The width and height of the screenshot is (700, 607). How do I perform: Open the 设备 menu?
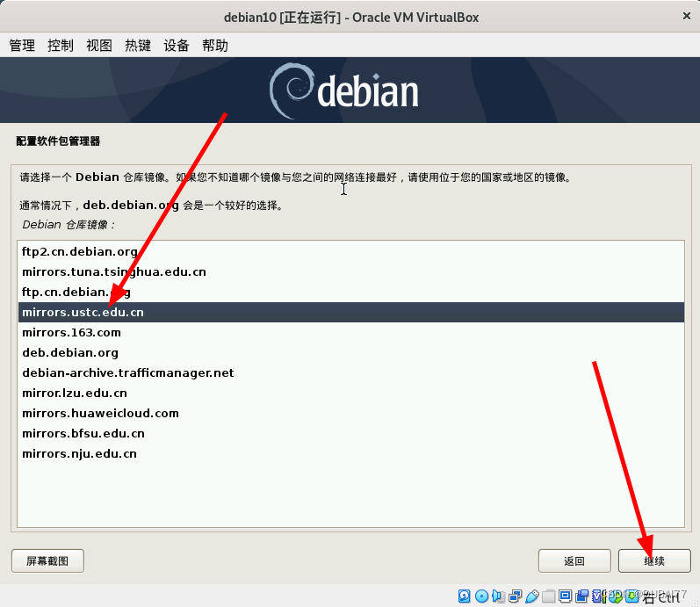click(x=177, y=45)
